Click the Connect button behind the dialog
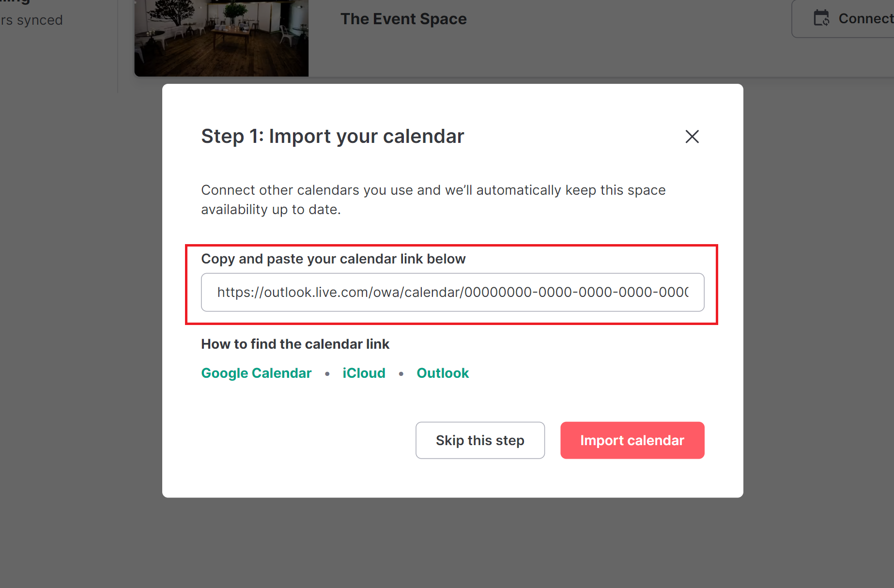 point(843,18)
